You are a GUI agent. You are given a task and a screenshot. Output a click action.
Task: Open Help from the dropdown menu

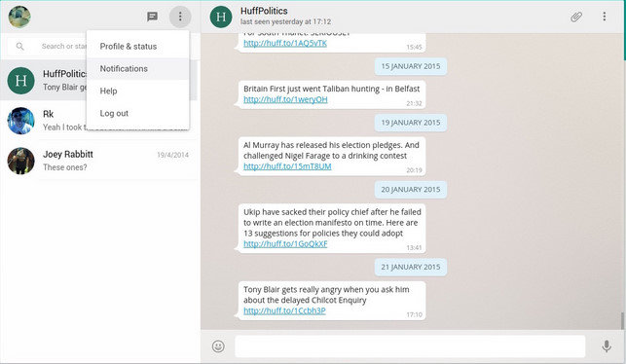(137, 91)
